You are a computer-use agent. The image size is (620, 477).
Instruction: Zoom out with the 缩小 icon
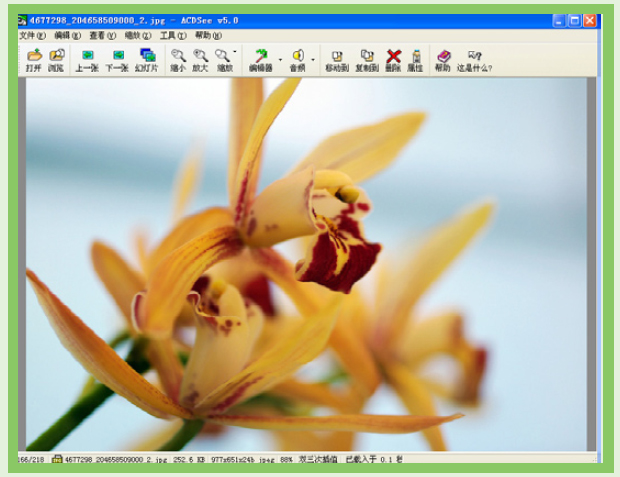(178, 59)
